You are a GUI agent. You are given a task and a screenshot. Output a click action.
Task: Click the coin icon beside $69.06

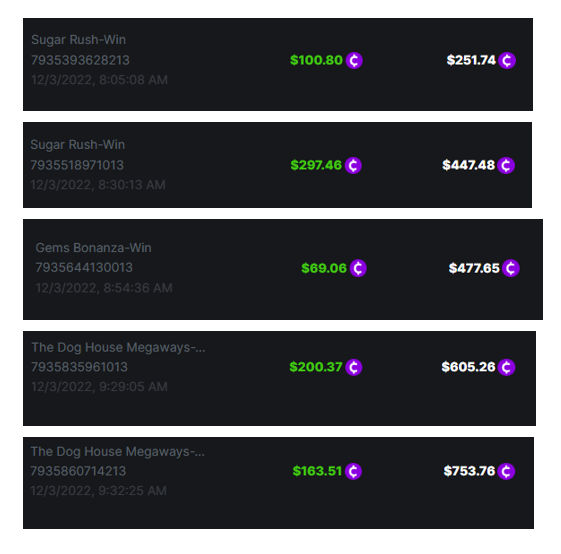pos(358,268)
